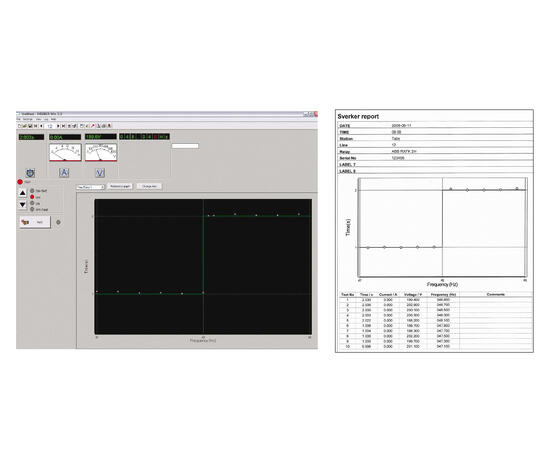Click the blue A ammeter button
550x450 pixels.
tap(64, 172)
